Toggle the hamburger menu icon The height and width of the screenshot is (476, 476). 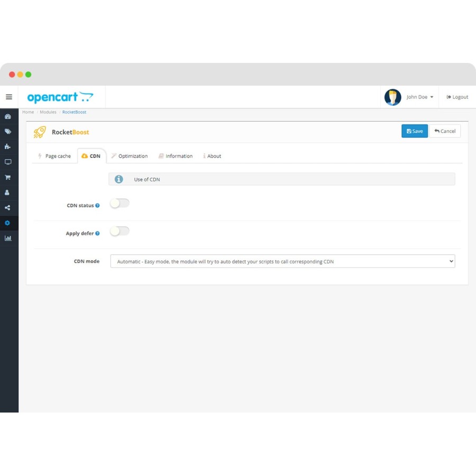(9, 97)
